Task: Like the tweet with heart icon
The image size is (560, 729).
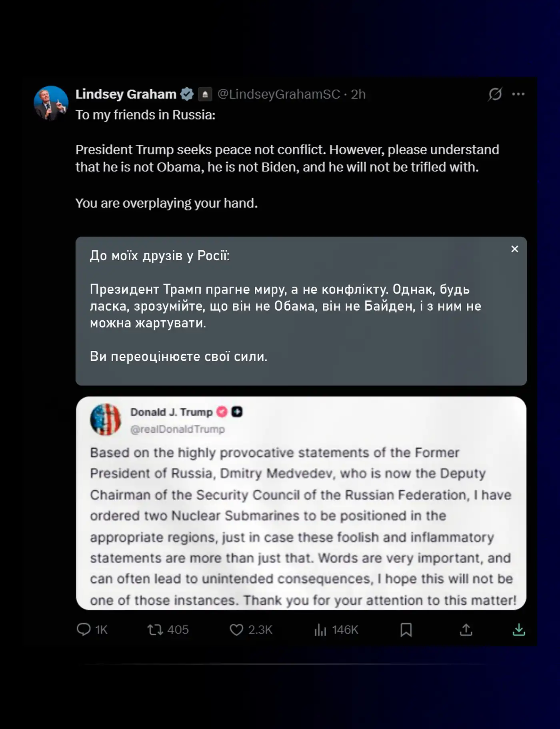Action: click(236, 630)
